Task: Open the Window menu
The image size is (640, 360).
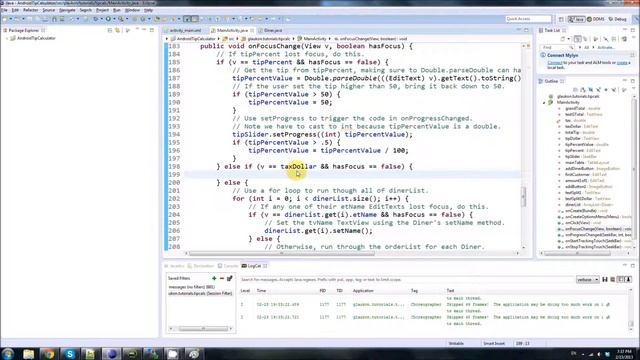Action: (132, 10)
